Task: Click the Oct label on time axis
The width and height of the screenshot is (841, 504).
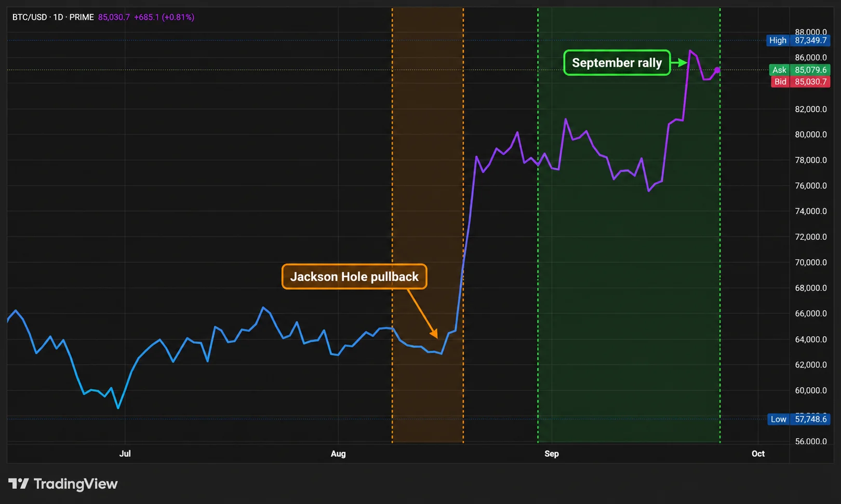Action: coord(758,454)
